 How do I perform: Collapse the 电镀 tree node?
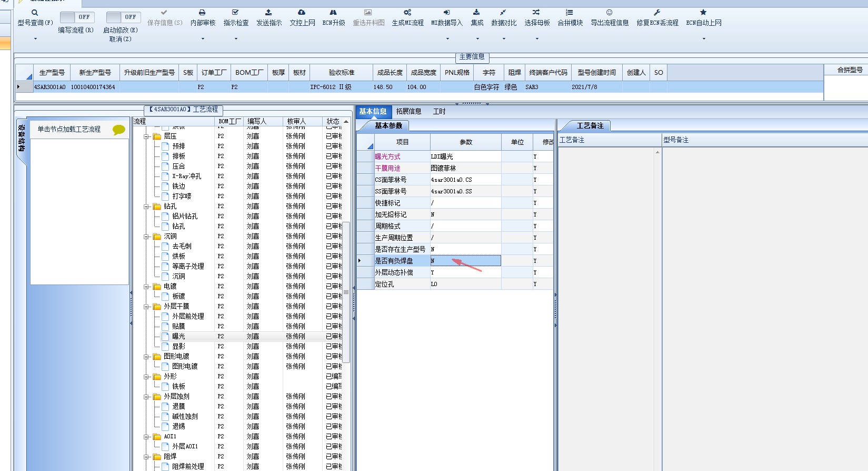point(147,287)
